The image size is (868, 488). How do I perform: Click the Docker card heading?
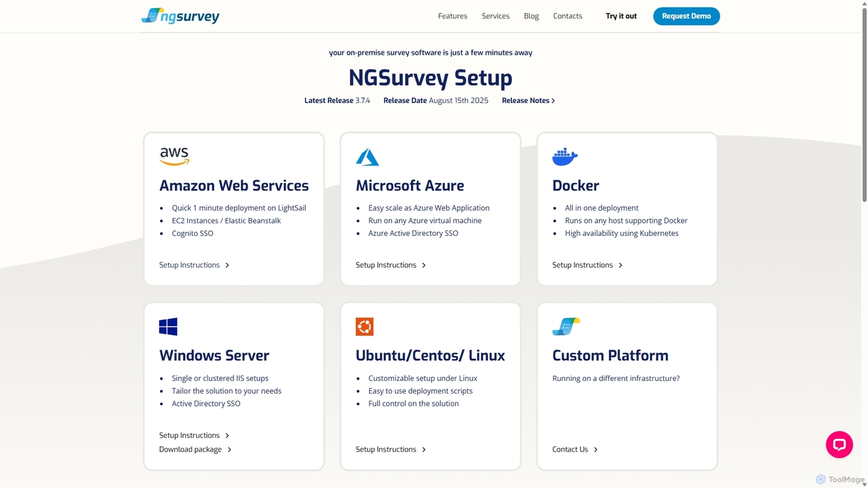pos(576,186)
